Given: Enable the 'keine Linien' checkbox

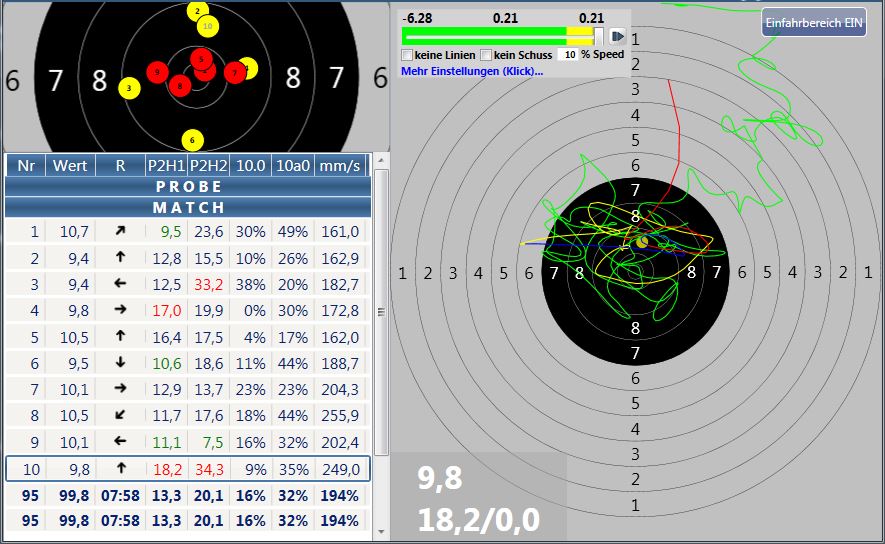Looking at the screenshot, I should tap(407, 55).
